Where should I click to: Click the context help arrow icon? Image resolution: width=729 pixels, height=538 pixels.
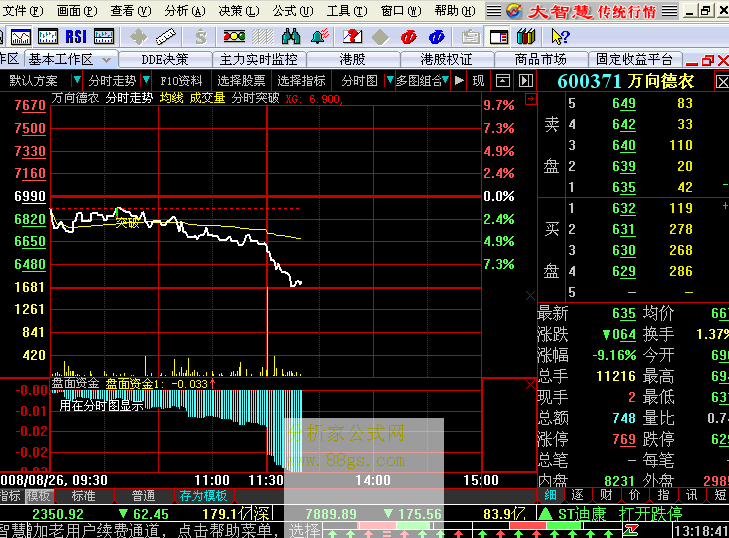click(560, 36)
